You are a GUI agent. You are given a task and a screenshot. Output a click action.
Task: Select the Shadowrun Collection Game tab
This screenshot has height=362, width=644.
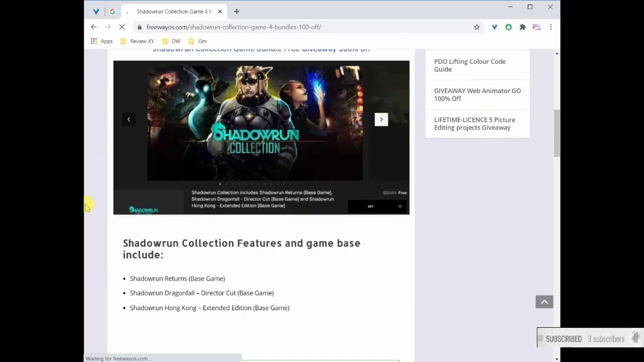coord(174,12)
